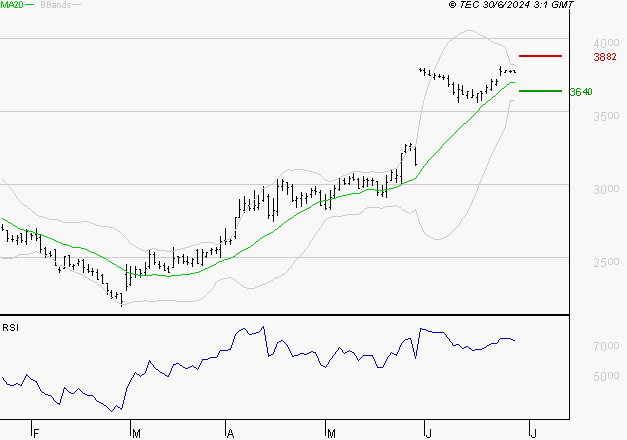Click the RSI 7000 axis label

point(606,346)
